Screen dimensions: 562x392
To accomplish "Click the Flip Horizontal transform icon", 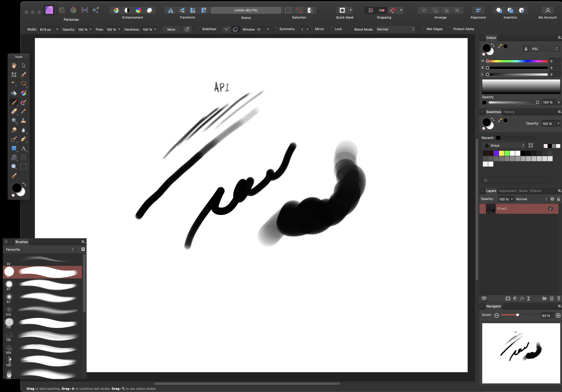I will 170,10.
